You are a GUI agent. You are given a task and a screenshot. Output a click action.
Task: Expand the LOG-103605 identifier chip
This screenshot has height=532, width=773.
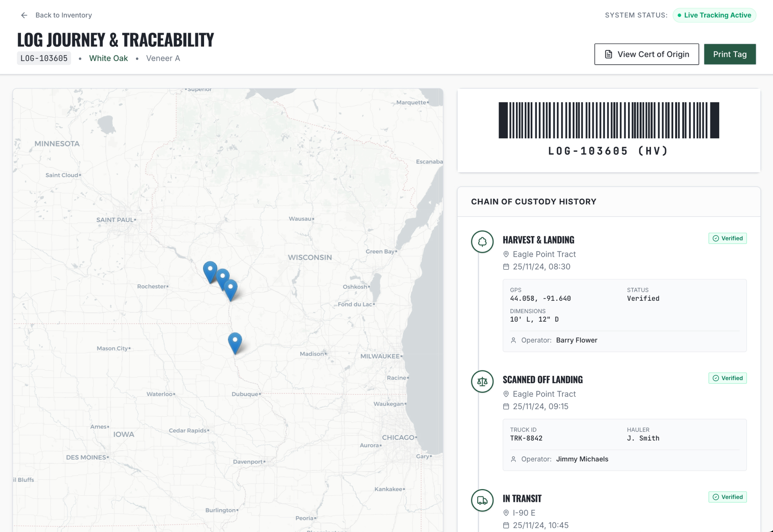pyautogui.click(x=44, y=58)
